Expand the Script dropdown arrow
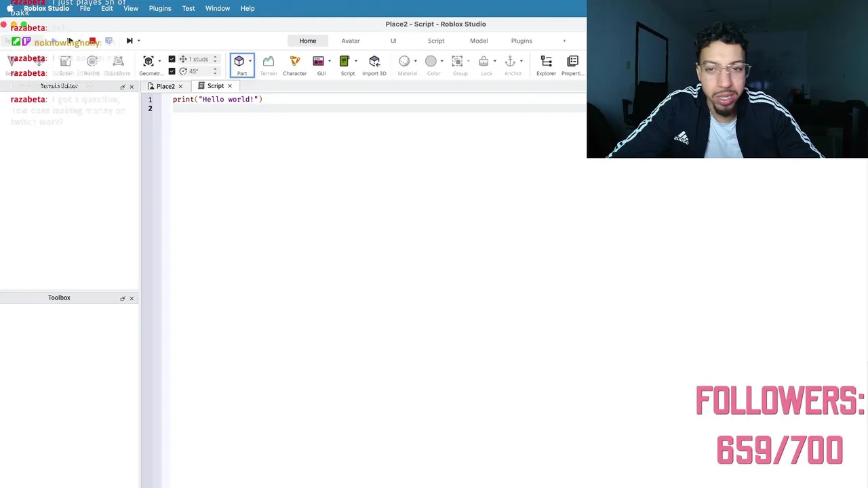868x488 pixels. coord(356,62)
